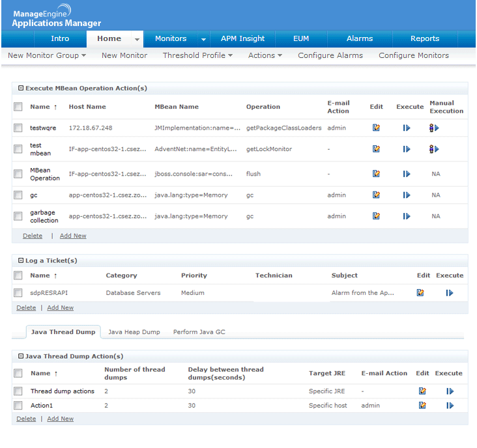Tick the Action1 thread dump checkbox

(18, 406)
